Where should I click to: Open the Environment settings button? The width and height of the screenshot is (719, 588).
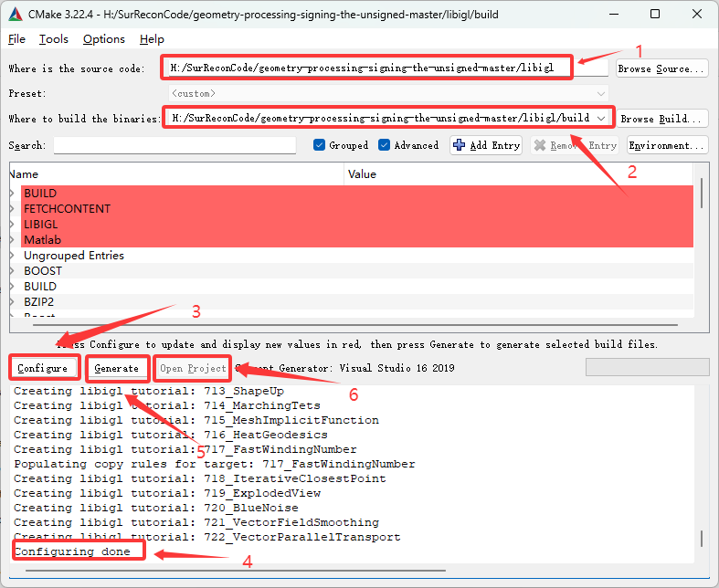667,145
